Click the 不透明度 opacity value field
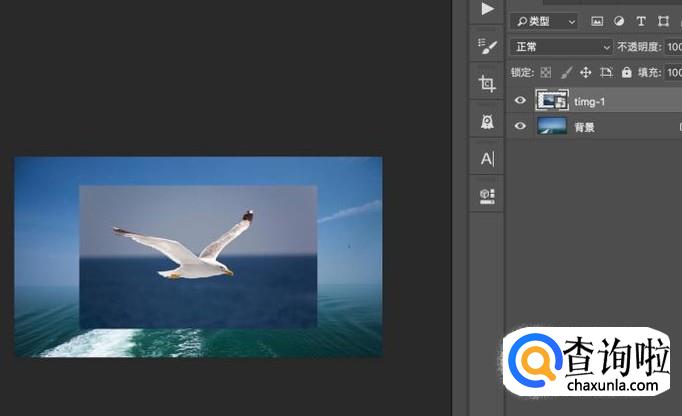Viewport: 682px width, 416px height. 674,47
